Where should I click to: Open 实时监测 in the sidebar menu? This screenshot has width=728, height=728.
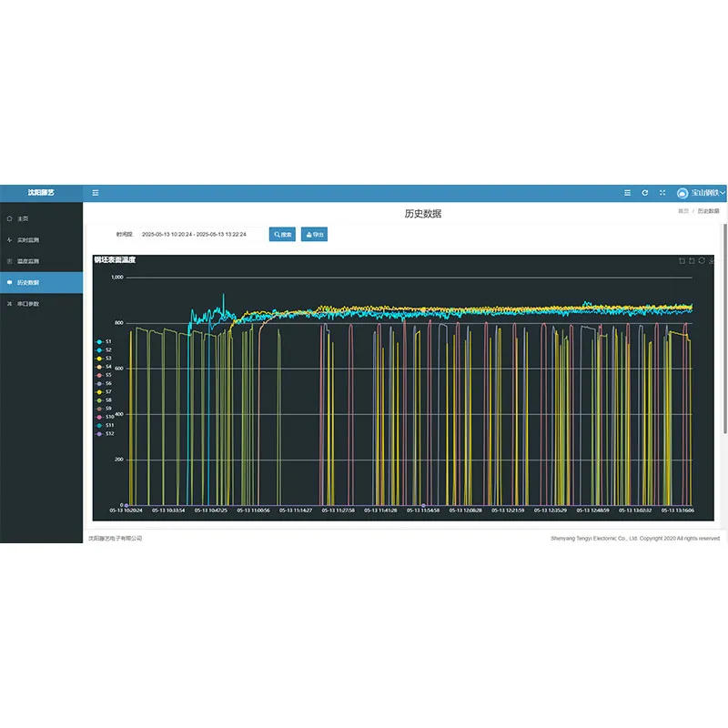tap(28, 240)
